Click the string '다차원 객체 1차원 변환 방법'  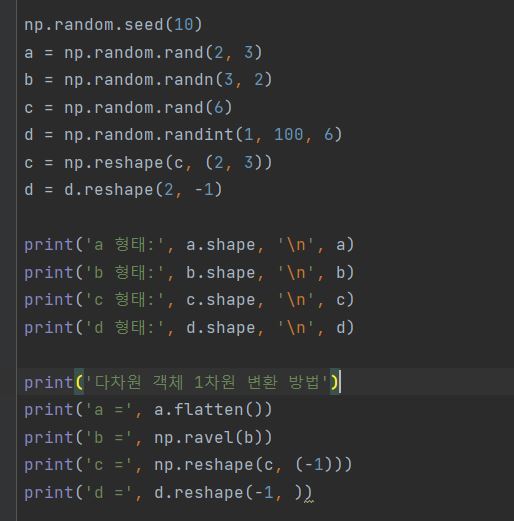207,382
